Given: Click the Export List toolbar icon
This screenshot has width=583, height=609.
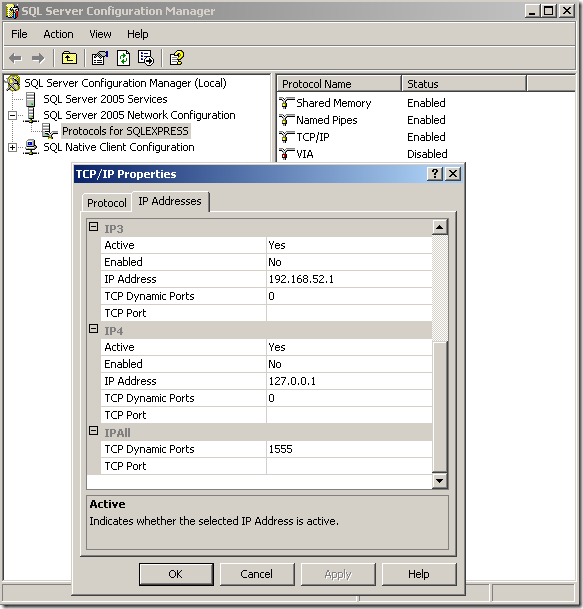Looking at the screenshot, I should [146, 58].
